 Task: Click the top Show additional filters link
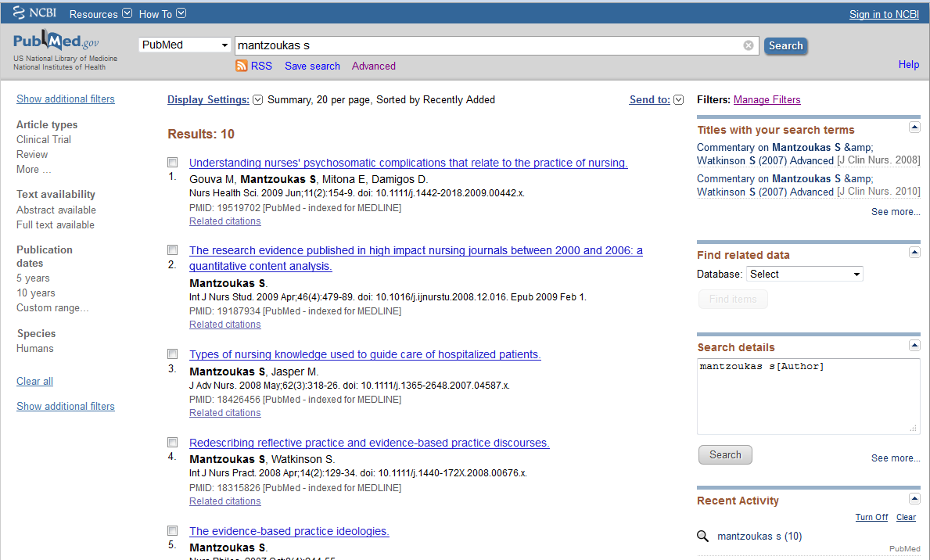65,99
